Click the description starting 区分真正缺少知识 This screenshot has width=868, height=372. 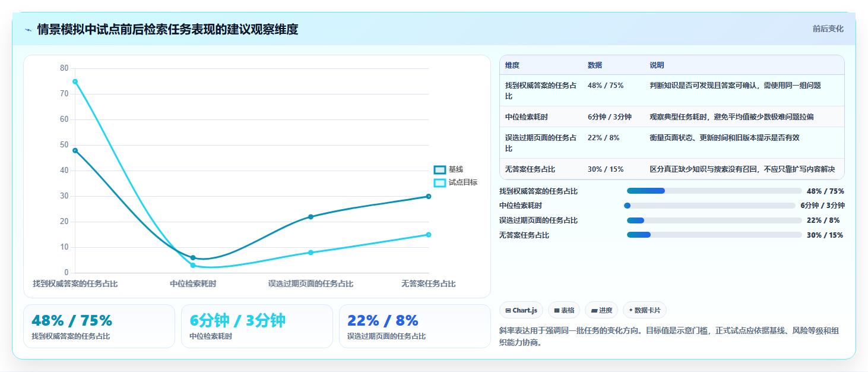[x=742, y=169]
